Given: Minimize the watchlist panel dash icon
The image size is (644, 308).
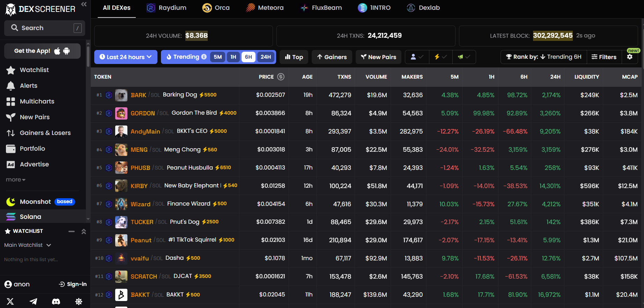Looking at the screenshot, I should (x=72, y=231).
